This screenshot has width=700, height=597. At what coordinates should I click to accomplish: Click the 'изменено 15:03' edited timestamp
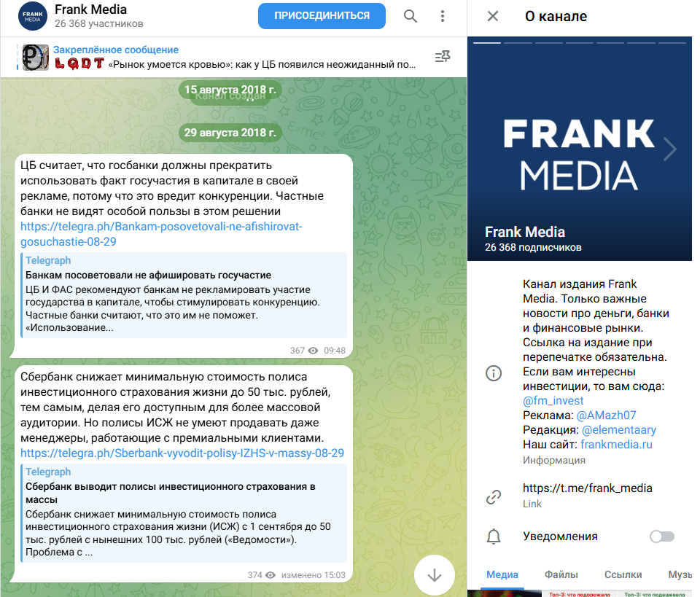(x=313, y=575)
